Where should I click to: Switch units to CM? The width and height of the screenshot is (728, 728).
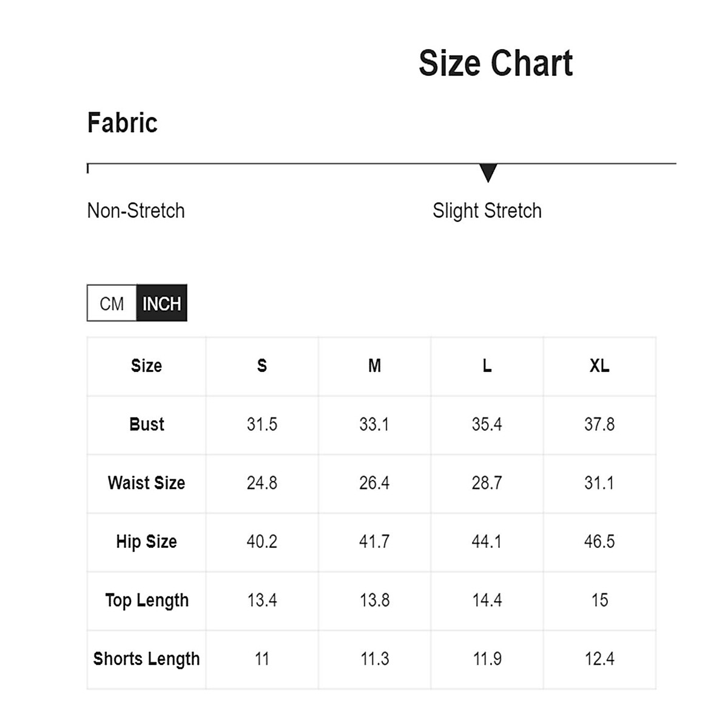(112, 303)
